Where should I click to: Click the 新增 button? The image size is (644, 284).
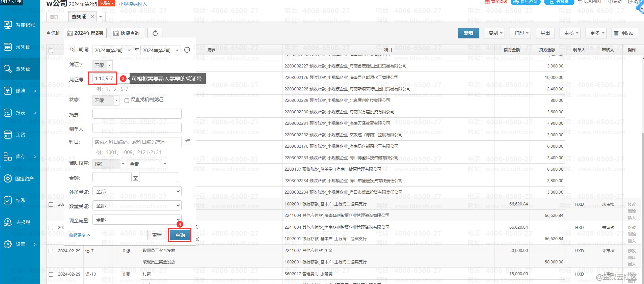pos(468,33)
